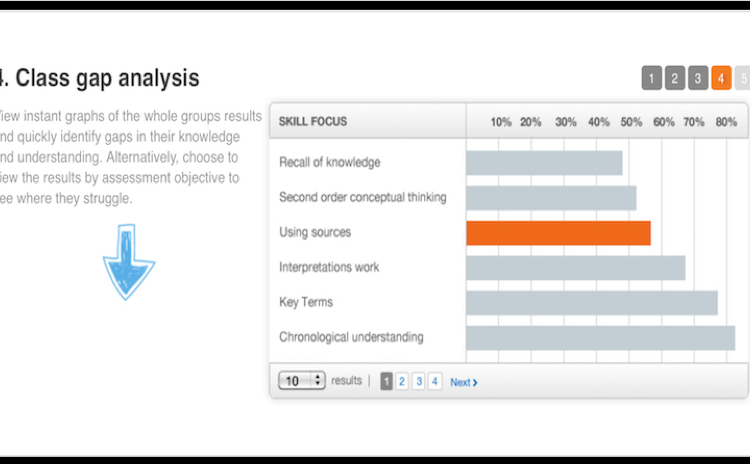The height and width of the screenshot is (464, 750).
Task: Click the blue sketched down arrow
Action: 129,262
